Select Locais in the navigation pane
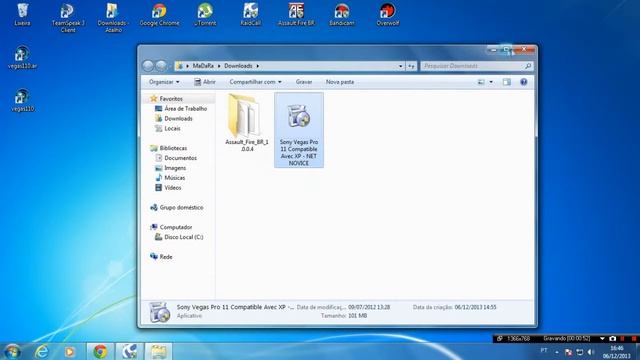Viewport: 640px width, 360px height. (x=172, y=128)
